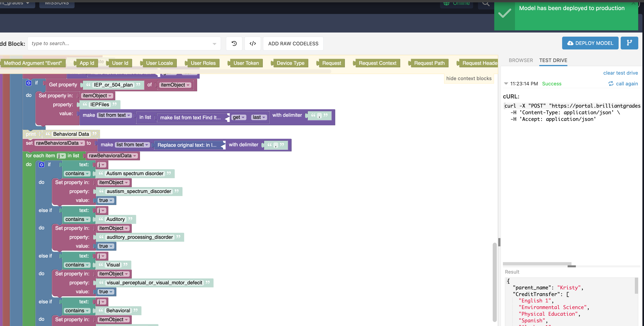
Task: Collapse the 11:23:14 PM test result entry
Action: (506, 84)
